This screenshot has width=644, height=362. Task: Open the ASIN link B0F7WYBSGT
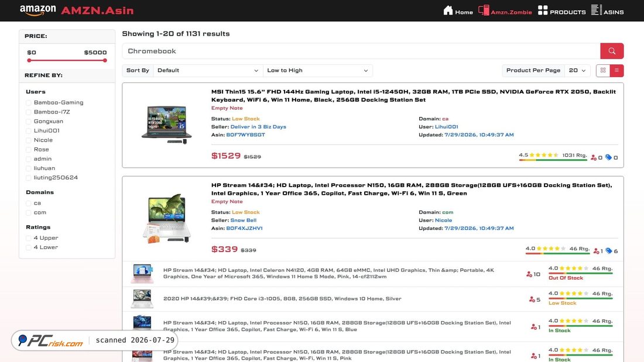[246, 135]
